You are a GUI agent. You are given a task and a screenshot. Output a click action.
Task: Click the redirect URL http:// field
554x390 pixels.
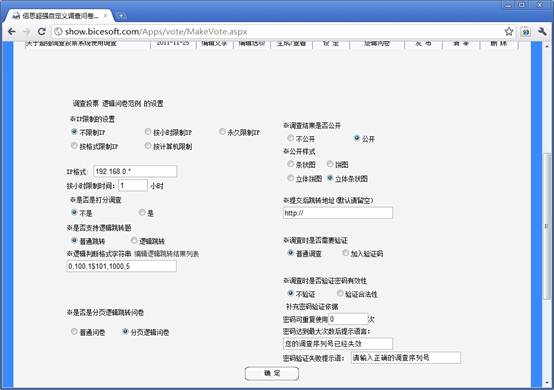tap(337, 213)
